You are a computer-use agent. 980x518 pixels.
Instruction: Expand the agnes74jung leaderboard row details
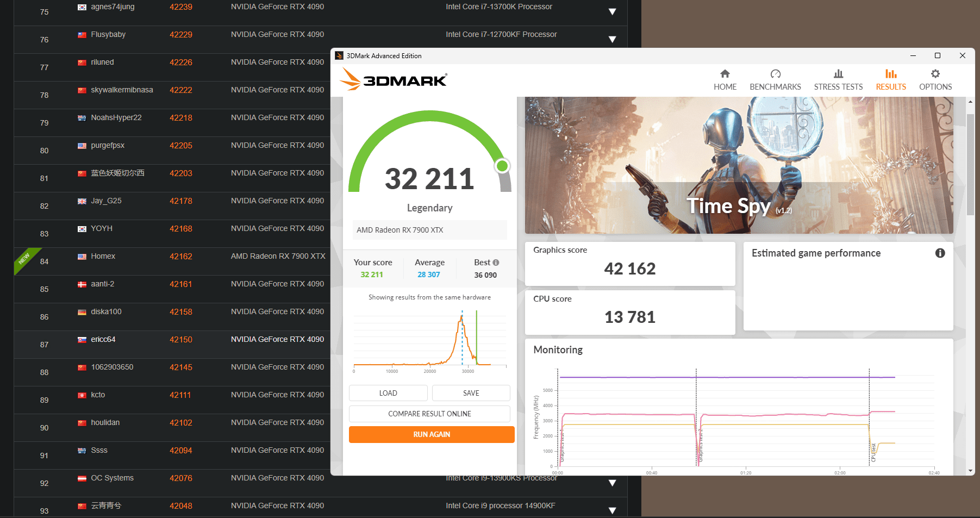click(612, 12)
